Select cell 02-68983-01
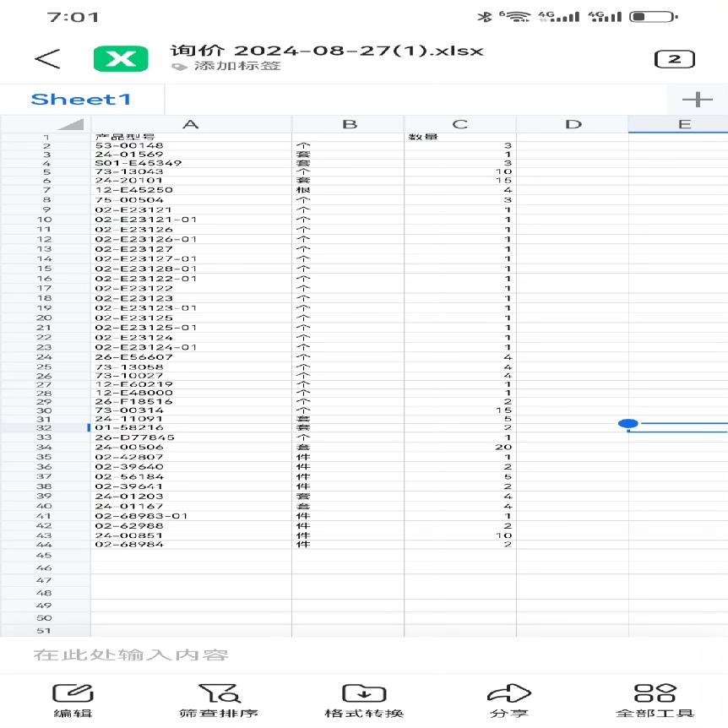 pyautogui.click(x=191, y=516)
